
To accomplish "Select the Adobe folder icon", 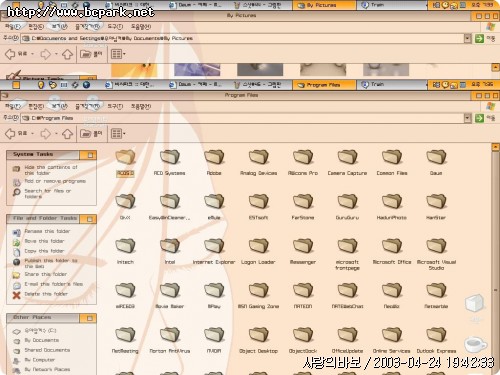I will [214, 157].
